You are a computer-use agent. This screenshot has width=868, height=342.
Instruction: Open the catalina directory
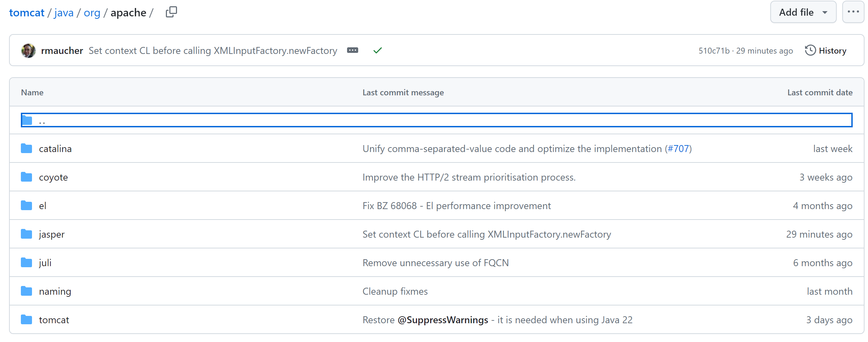[55, 149]
